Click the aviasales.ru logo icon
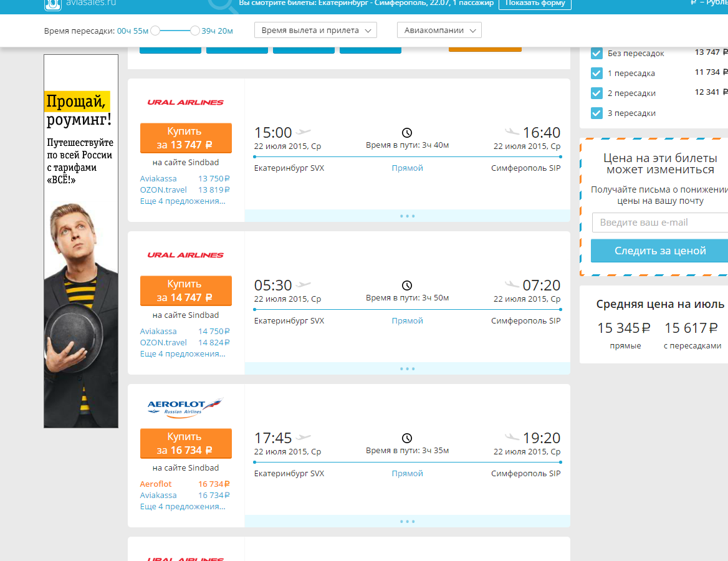The height and width of the screenshot is (561, 728). pos(53,4)
